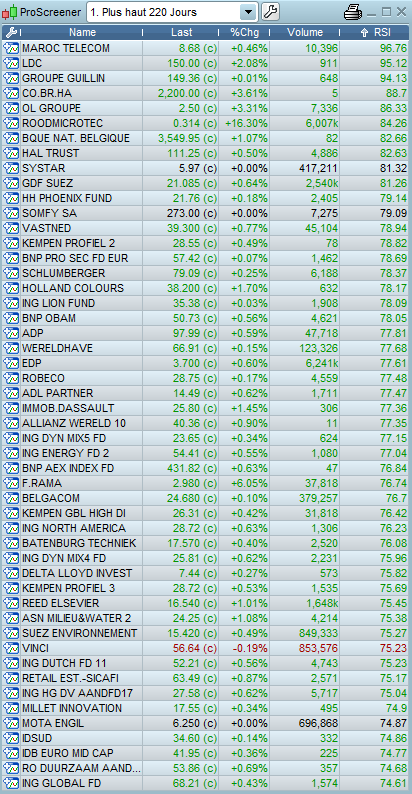Select the DELTA LLOYD INVEST name
This screenshot has width=412, height=794.
point(77,573)
